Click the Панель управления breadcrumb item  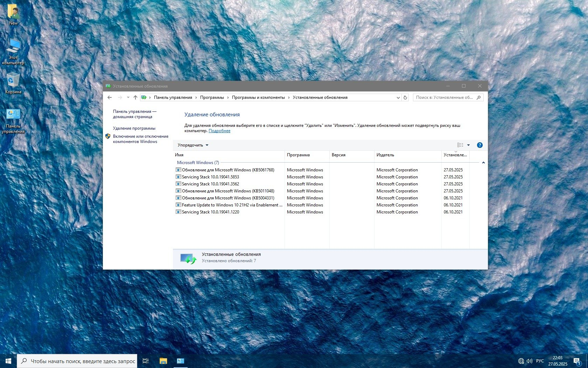pyautogui.click(x=173, y=97)
